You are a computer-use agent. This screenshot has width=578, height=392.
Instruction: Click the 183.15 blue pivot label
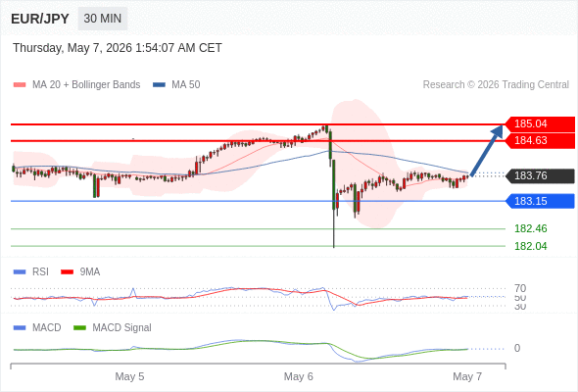(540, 201)
